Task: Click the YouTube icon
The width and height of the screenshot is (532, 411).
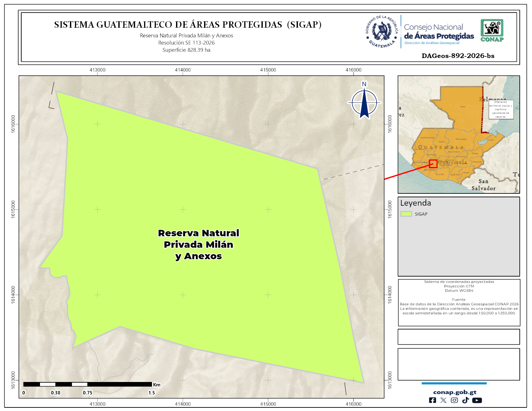Action: coord(477,400)
